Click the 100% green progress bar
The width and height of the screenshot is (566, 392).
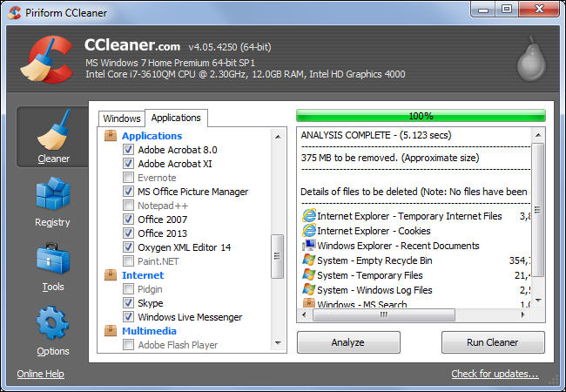tap(421, 116)
